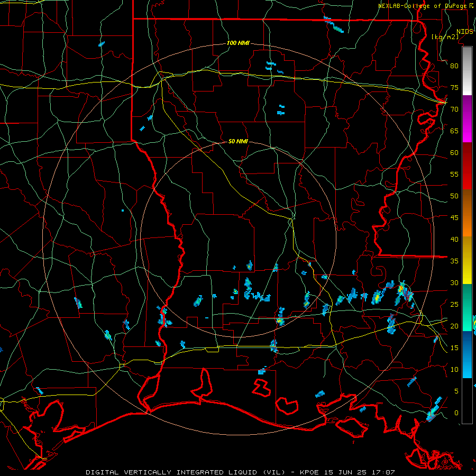This screenshot has height=476, width=476.
Task: Click the 35 value on the scale
Action: point(454,261)
